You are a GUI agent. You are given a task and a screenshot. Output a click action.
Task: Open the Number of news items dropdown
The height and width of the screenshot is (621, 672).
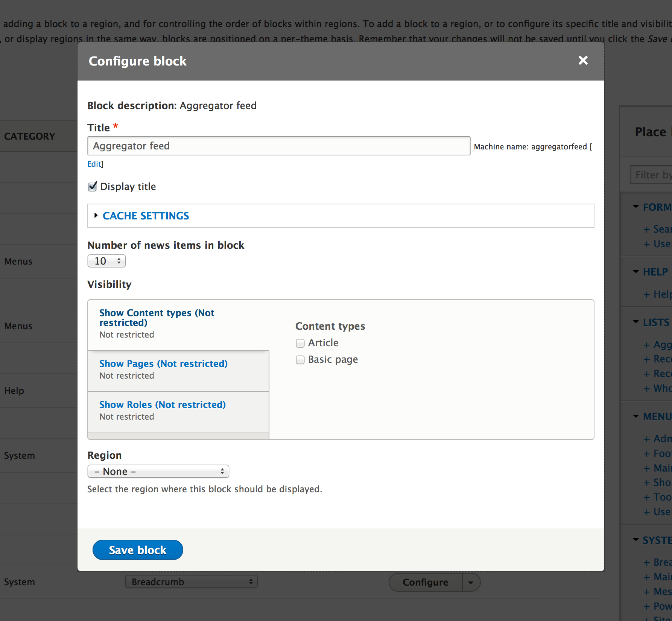pyautogui.click(x=106, y=261)
